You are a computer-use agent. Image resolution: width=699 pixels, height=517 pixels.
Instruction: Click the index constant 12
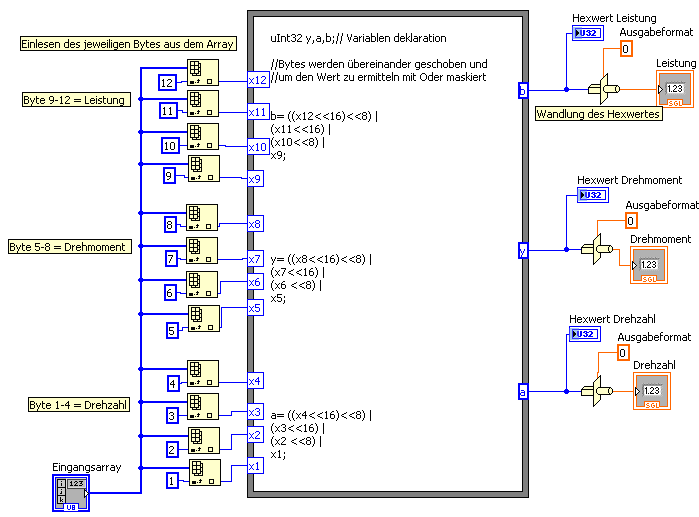pos(167,82)
